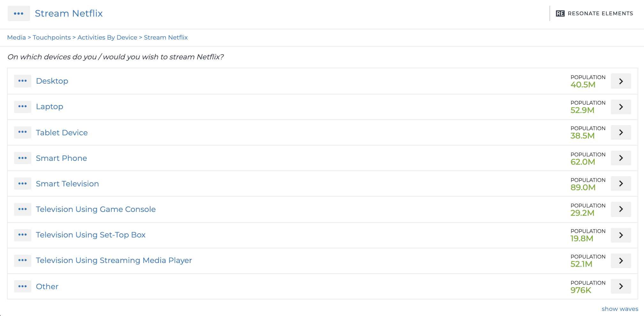Open Television Using Streaming Media Player link

114,260
